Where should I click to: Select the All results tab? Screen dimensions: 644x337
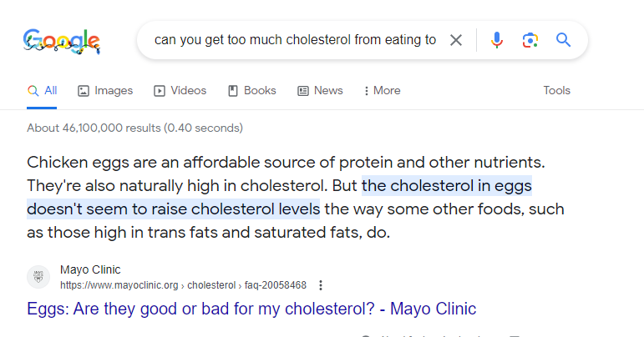(x=43, y=90)
